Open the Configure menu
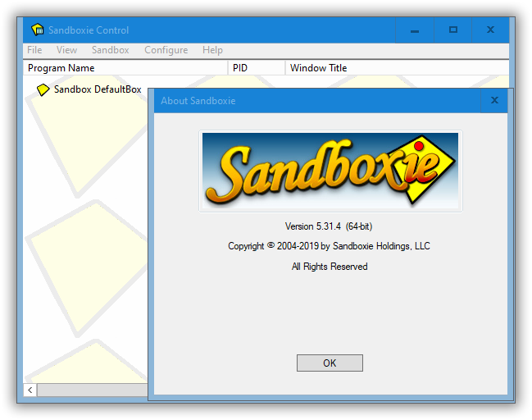The image size is (532, 420). point(166,50)
